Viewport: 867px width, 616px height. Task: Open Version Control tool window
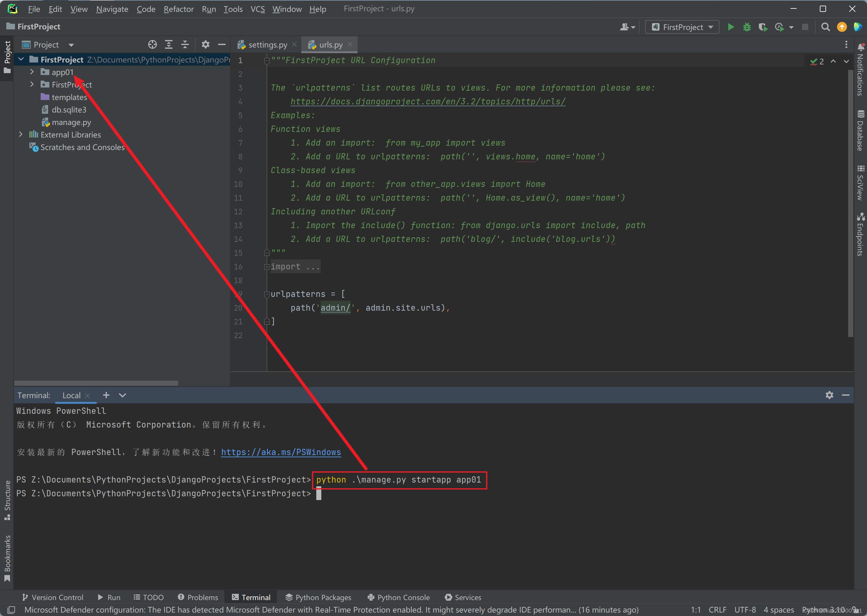53,597
